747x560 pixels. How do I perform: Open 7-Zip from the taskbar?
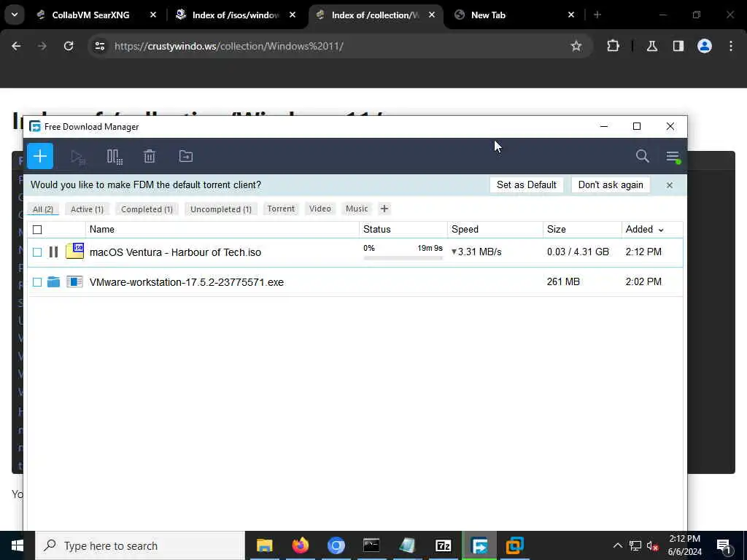pyautogui.click(x=443, y=545)
